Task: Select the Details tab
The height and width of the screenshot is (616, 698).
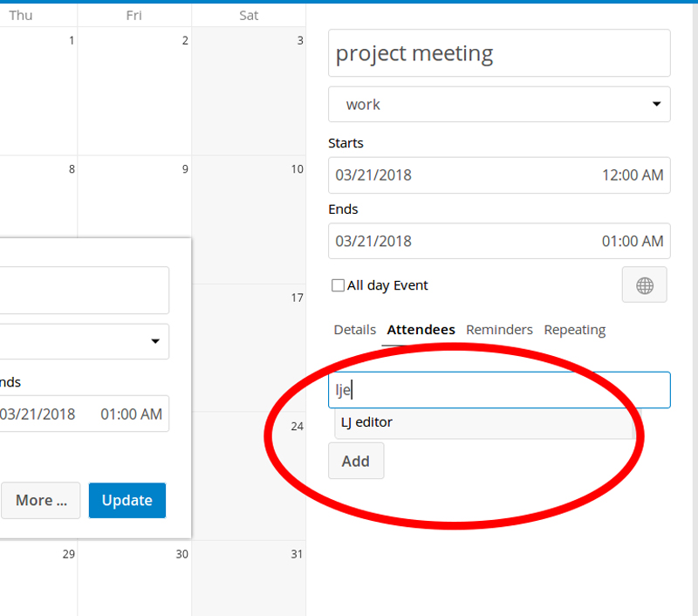Action: 354,330
